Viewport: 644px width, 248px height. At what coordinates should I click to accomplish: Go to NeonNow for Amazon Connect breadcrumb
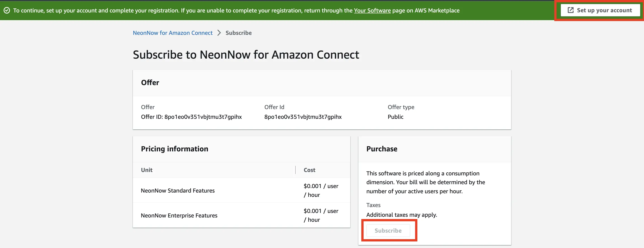172,33
